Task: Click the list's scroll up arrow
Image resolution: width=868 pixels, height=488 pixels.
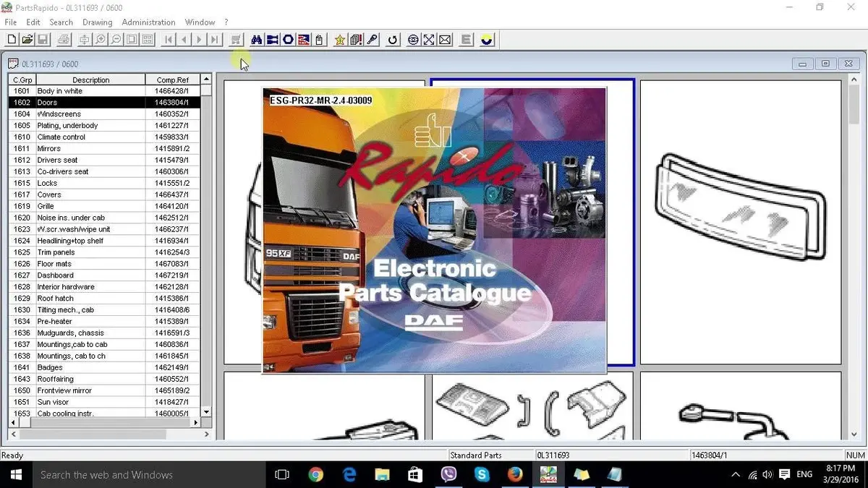Action: point(206,80)
